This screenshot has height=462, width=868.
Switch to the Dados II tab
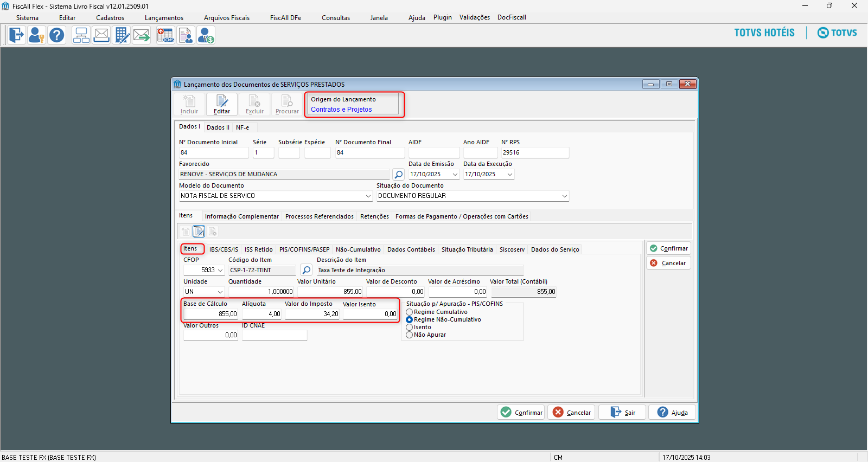pyautogui.click(x=218, y=127)
